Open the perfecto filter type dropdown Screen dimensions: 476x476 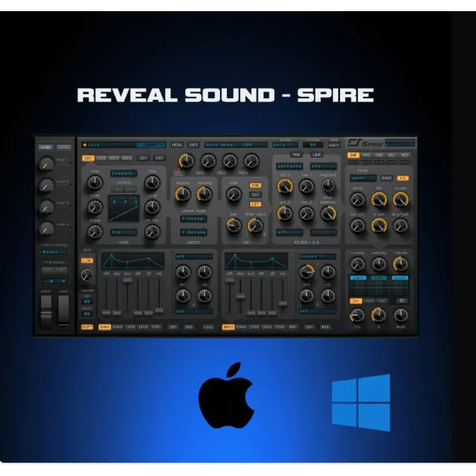coord(291,167)
